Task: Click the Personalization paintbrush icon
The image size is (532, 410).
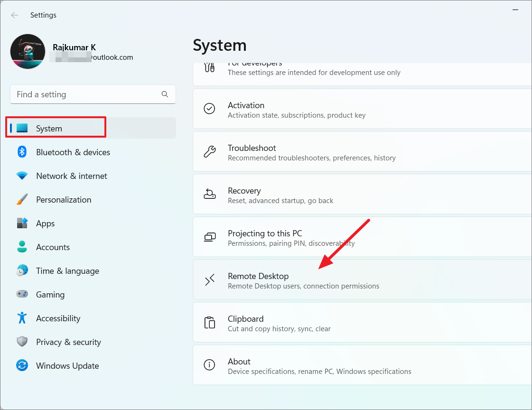Action: click(22, 199)
